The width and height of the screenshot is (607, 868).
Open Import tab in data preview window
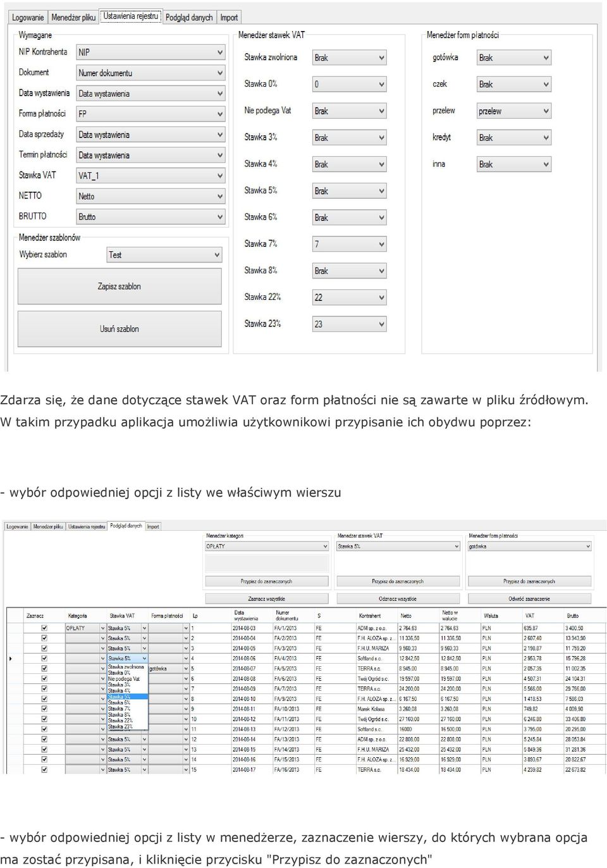[153, 526]
